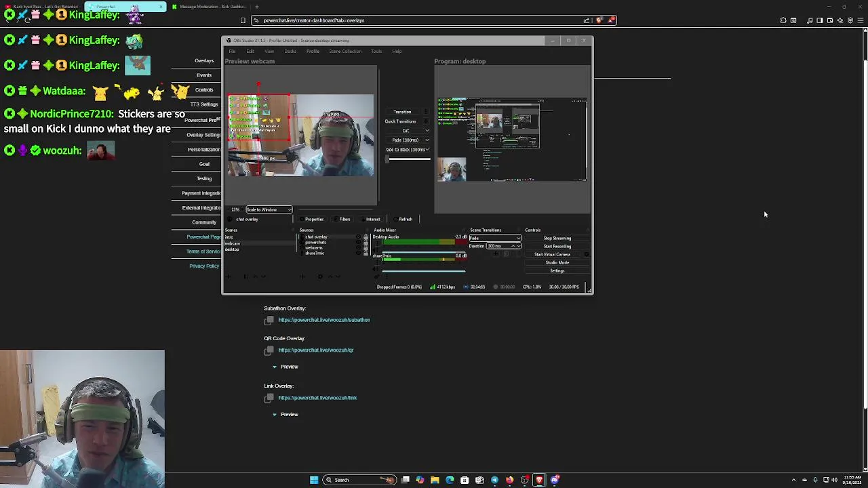This screenshot has width=868, height=488.
Task: Copy the Link Overlay URL
Action: point(269,398)
